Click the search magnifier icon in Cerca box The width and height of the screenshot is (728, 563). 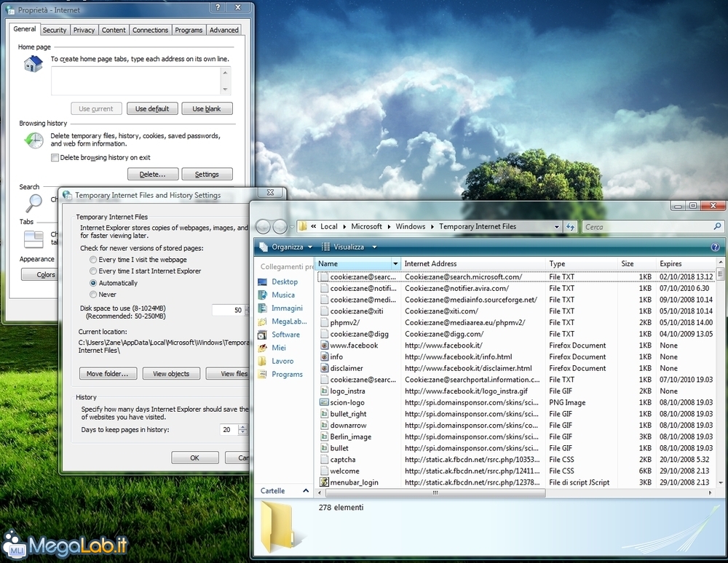tap(717, 226)
